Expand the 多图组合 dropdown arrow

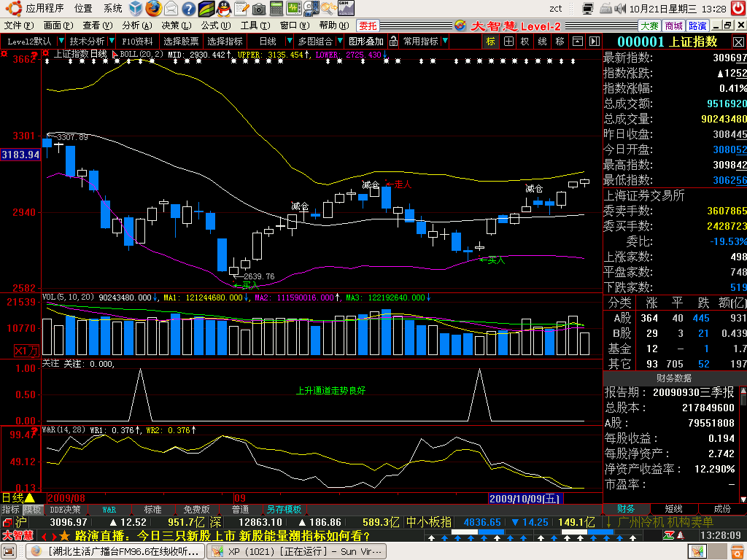coord(340,41)
